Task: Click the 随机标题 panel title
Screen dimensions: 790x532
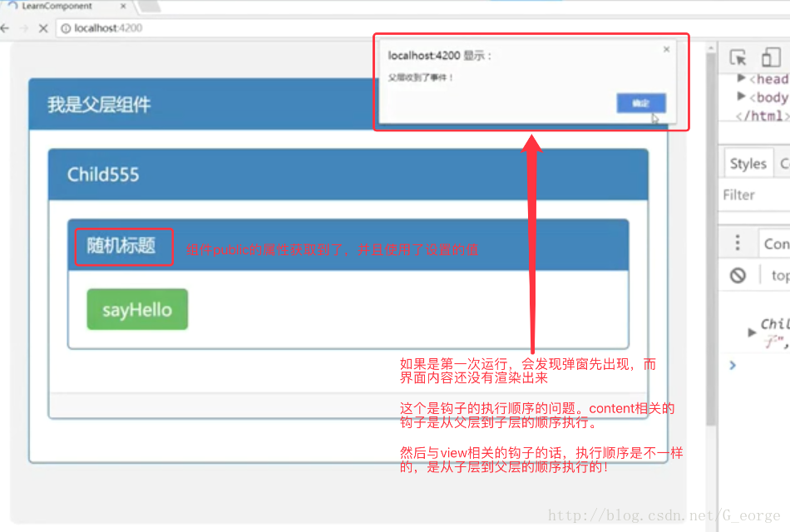Action: point(121,246)
